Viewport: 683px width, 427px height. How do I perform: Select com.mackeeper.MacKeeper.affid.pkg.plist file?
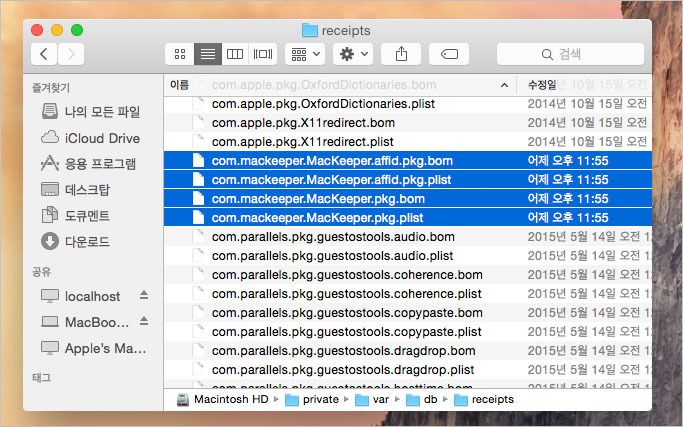[x=408, y=180]
